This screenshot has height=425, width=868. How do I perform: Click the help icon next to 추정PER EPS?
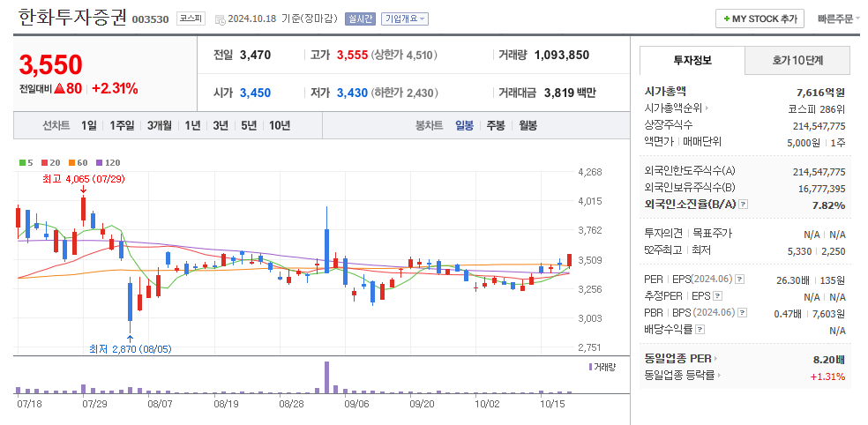(717, 296)
